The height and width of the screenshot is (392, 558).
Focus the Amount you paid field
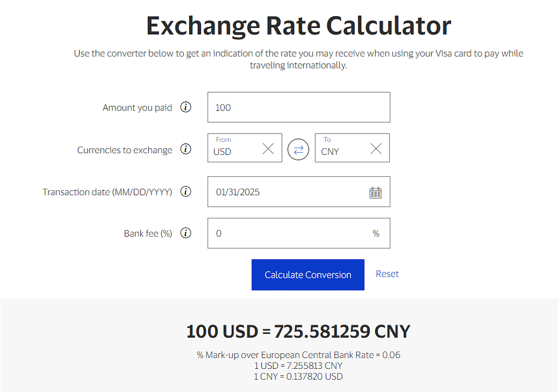[x=298, y=107]
